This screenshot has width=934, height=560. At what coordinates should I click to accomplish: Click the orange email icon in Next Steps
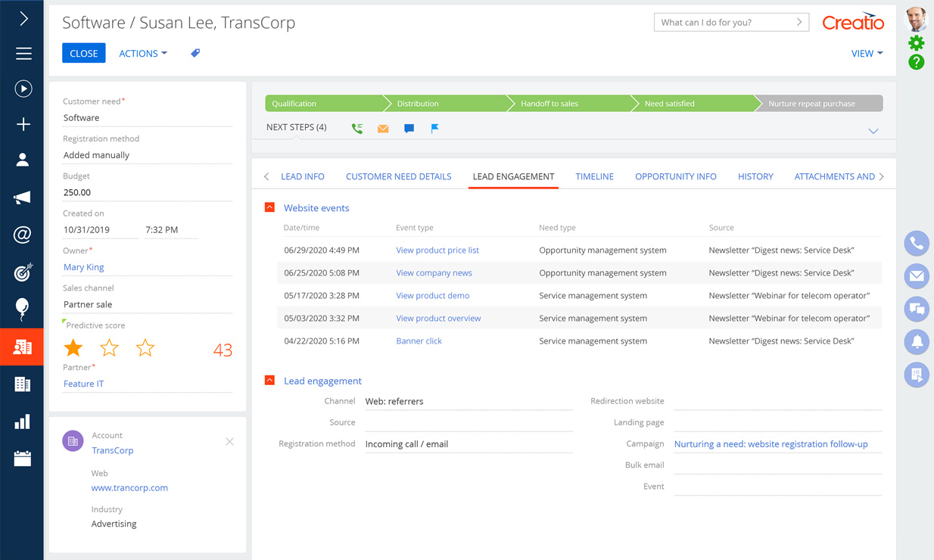pyautogui.click(x=383, y=129)
